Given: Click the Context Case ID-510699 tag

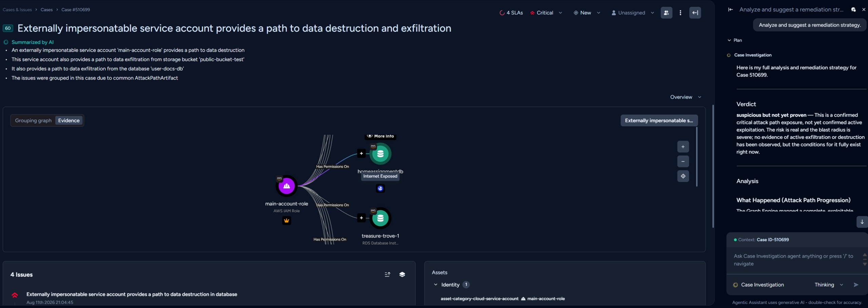Looking at the screenshot, I should pos(761,240).
